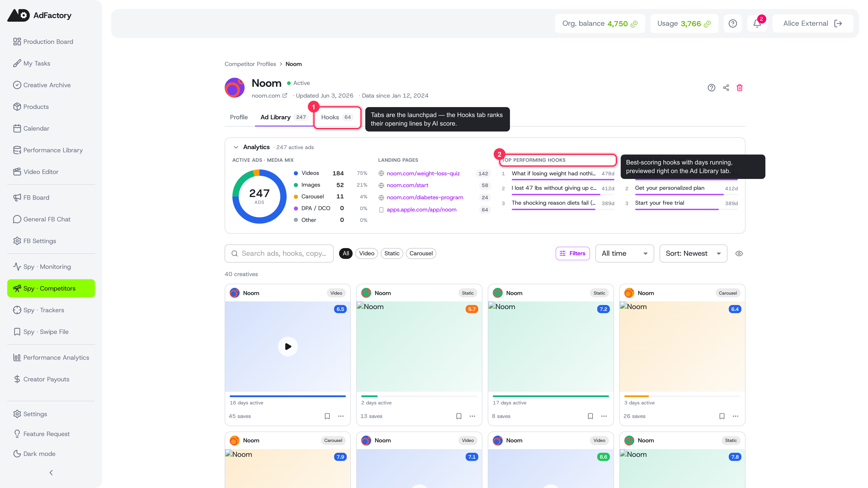Open the Filters panel

tap(573, 253)
